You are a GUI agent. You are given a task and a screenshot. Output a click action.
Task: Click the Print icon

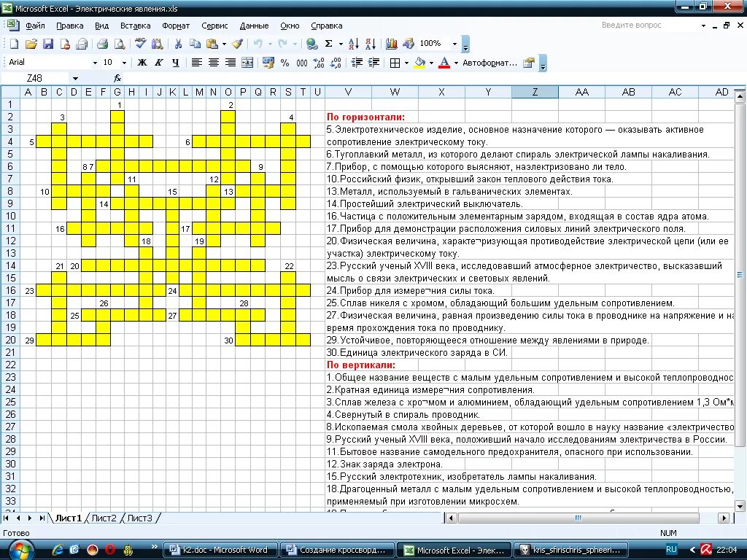(102, 44)
